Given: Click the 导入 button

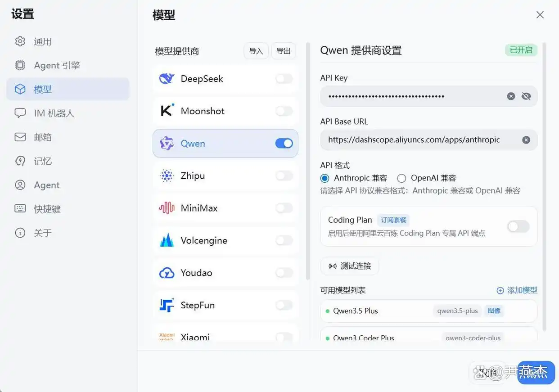Looking at the screenshot, I should (x=256, y=51).
